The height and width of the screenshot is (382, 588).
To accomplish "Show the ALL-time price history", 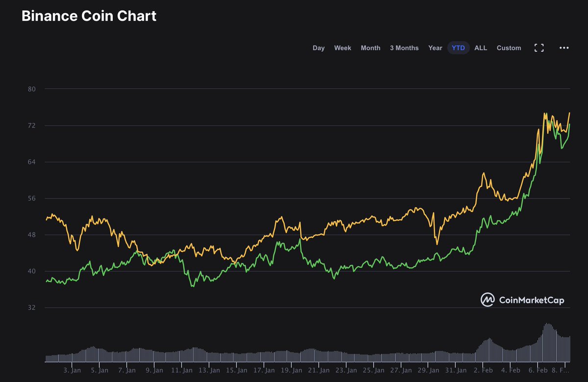I will tap(480, 48).
